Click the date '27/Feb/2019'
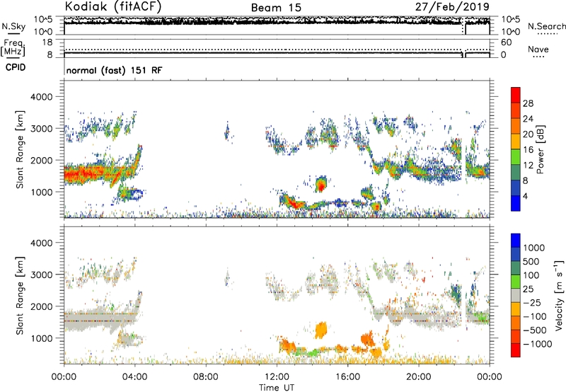This screenshot has height=392, width=566. [x=452, y=7]
